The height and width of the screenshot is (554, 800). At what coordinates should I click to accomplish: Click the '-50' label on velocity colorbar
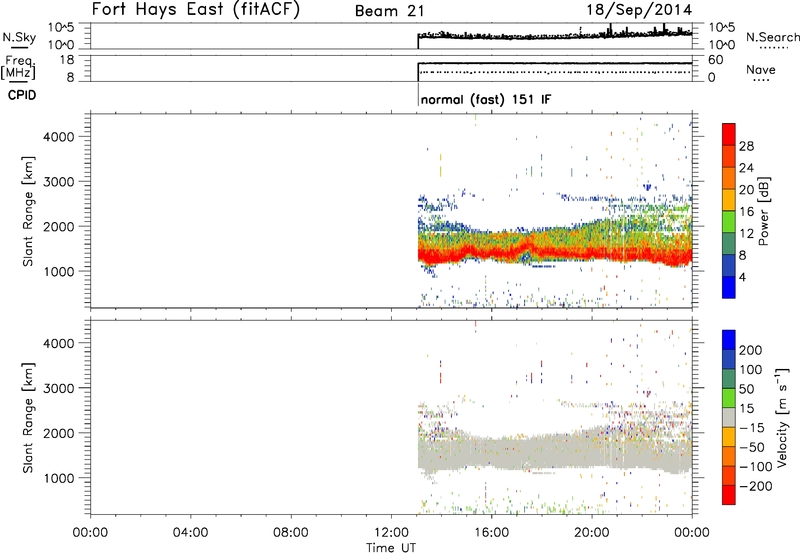pyautogui.click(x=752, y=447)
